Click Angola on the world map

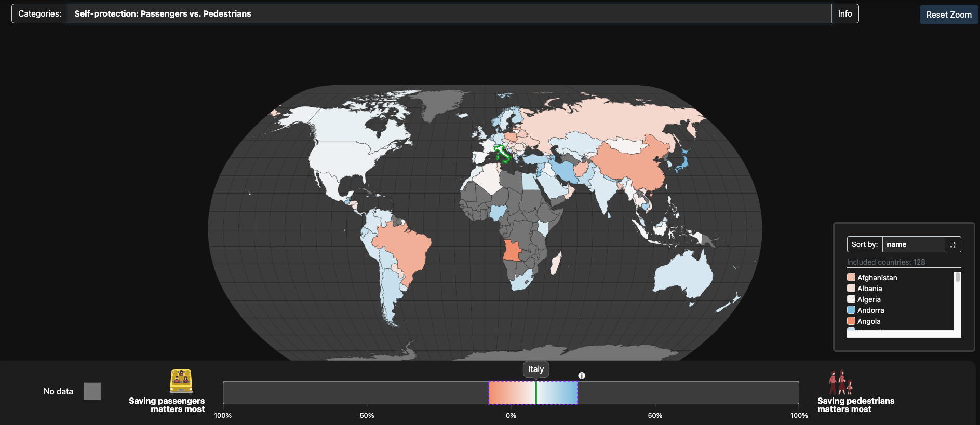pos(513,251)
